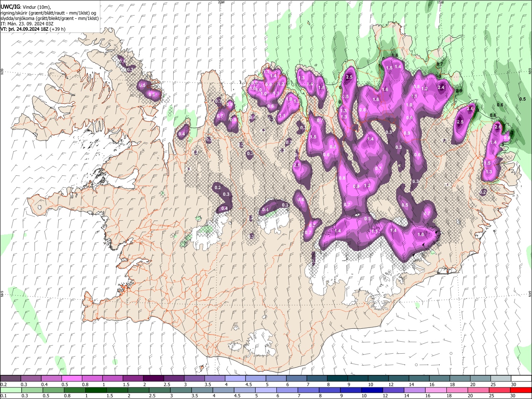Click the '4.5' label in the upper legend row
Viewport: 532px width, 399px height.
(249, 384)
